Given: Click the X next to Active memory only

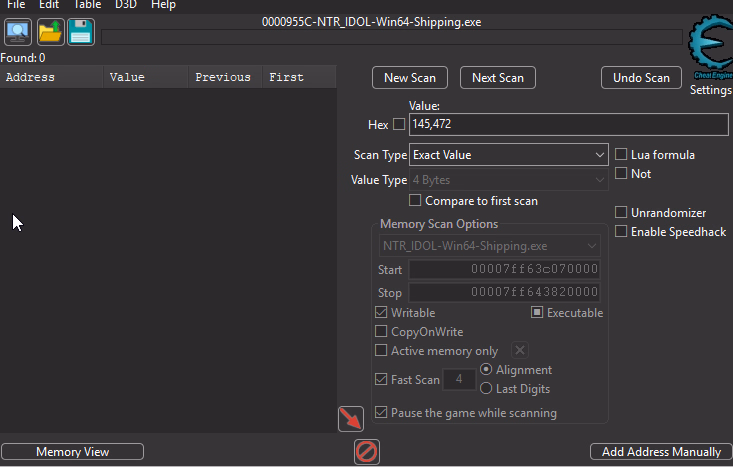Looking at the screenshot, I should (x=520, y=350).
